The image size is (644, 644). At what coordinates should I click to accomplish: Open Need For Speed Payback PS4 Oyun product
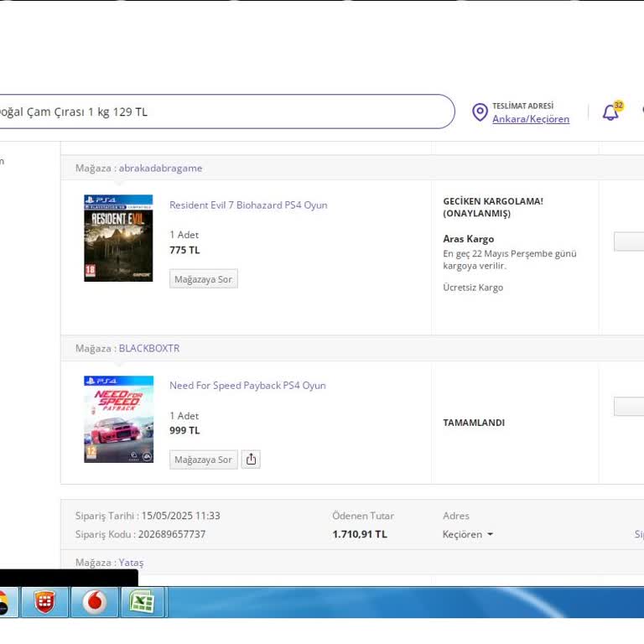[247, 386]
